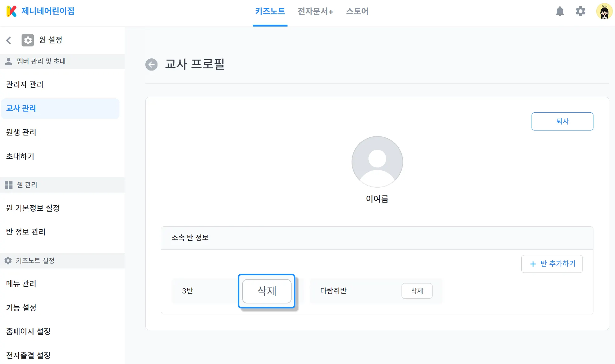
Task: Click the back chevron beside 원 설정
Action: coord(9,40)
